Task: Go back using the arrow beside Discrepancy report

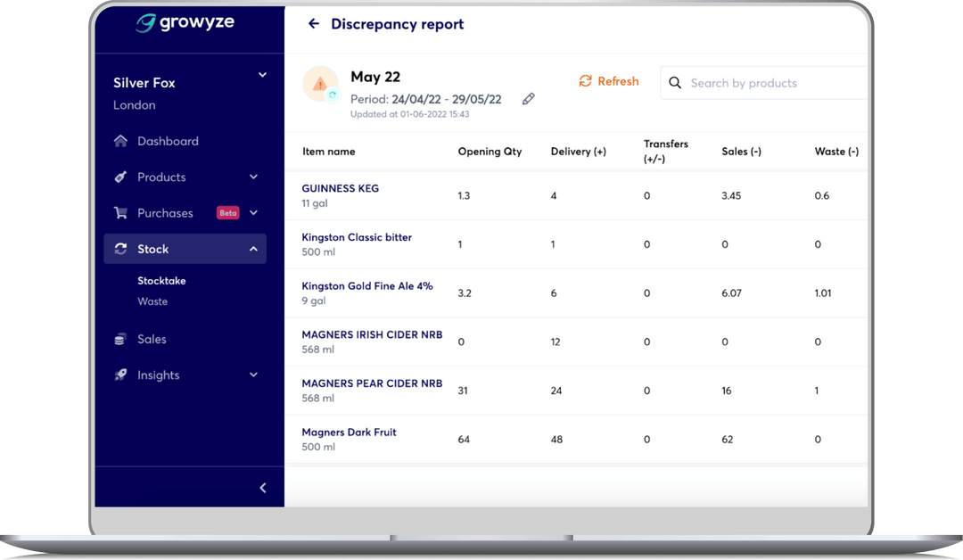Action: coord(313,24)
